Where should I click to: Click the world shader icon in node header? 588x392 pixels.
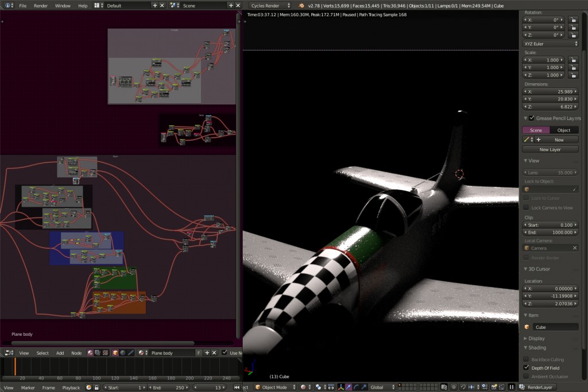pos(122,352)
